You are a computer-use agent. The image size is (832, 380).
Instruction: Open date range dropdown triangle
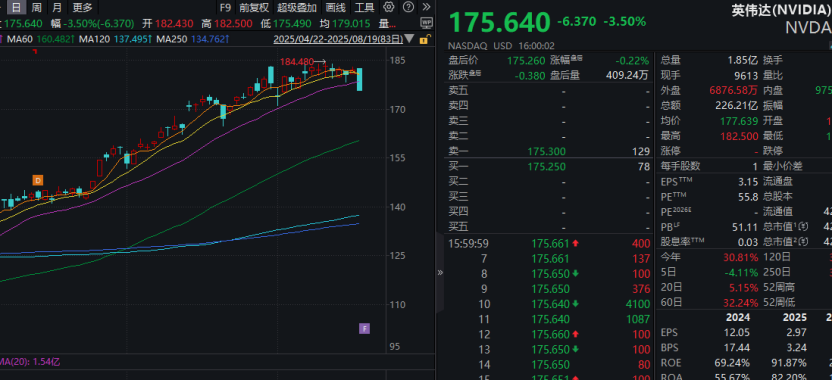[409, 39]
